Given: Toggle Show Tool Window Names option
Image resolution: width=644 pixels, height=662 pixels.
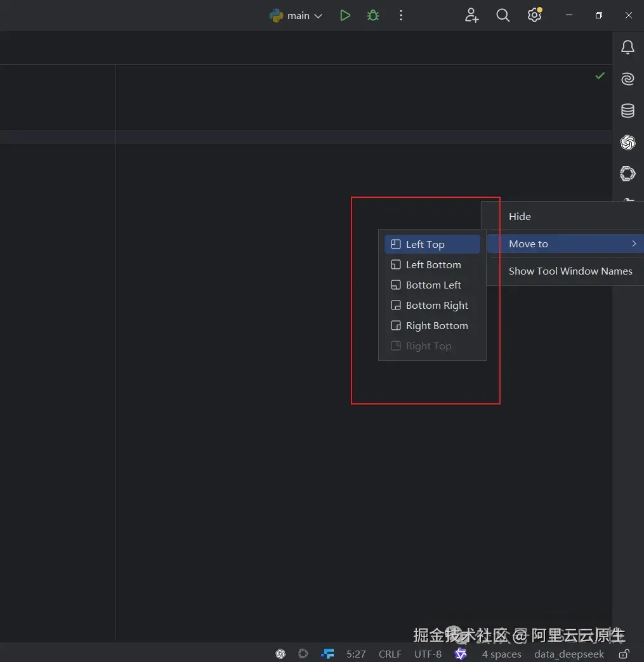Looking at the screenshot, I should click(x=570, y=271).
